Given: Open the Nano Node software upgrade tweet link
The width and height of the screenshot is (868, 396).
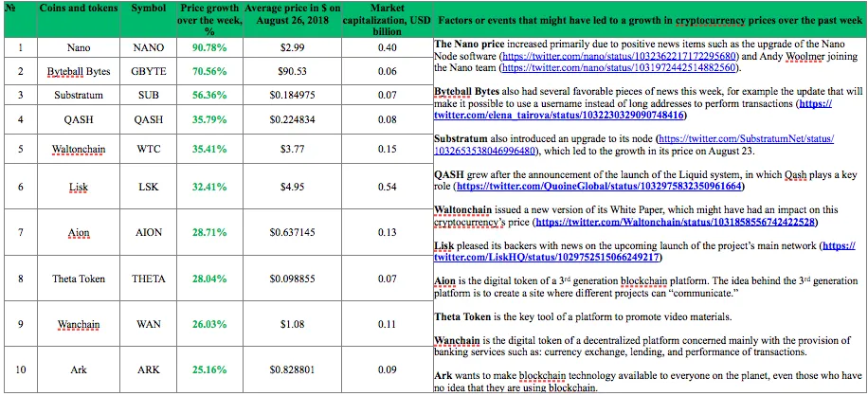Looking at the screenshot, I should [620, 57].
